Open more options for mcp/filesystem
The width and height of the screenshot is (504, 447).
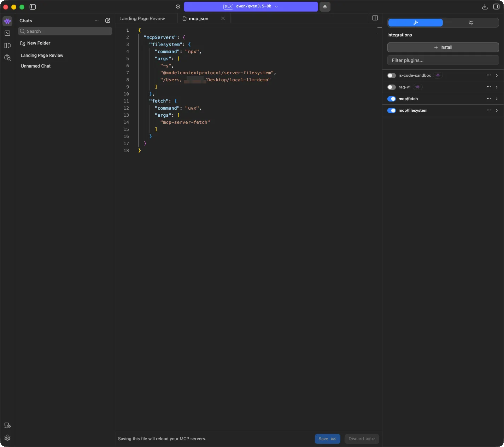(x=489, y=110)
